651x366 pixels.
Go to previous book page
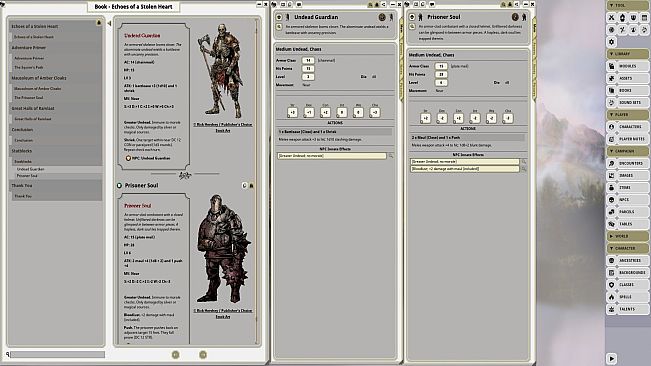(176, 354)
